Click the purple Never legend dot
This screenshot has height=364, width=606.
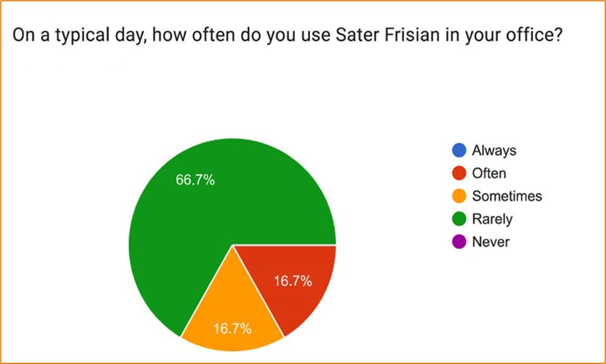(459, 242)
